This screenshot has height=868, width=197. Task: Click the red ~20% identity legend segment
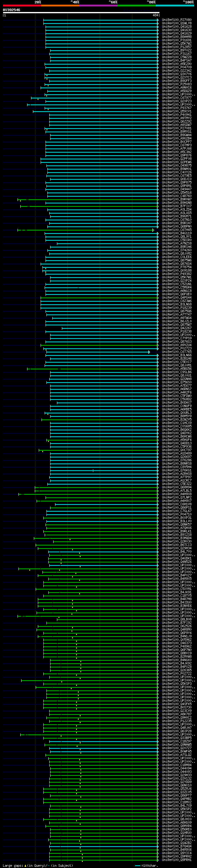point(22,6)
